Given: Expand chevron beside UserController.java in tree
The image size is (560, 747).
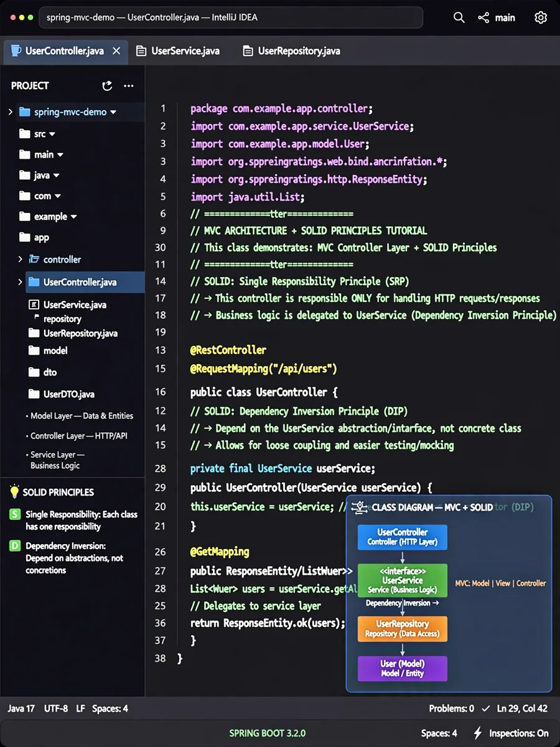Looking at the screenshot, I should click(x=20, y=282).
